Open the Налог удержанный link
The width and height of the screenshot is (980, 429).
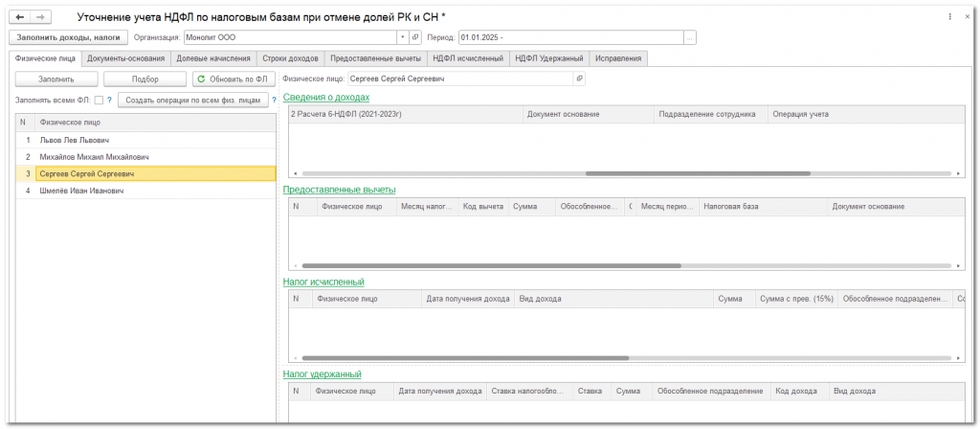pos(323,374)
